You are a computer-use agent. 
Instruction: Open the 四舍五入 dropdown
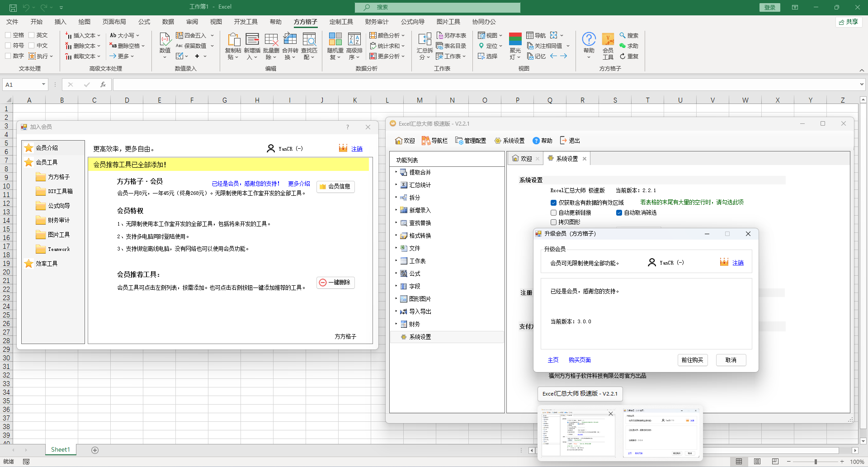pos(195,35)
